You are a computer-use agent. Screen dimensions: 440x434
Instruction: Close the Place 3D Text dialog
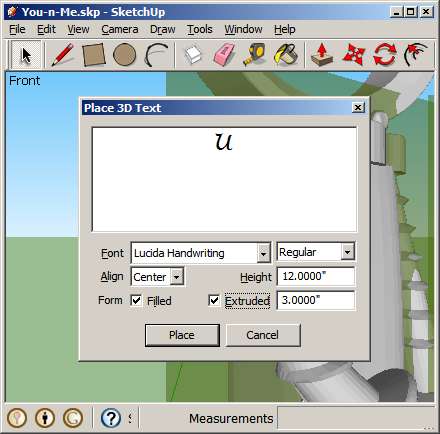click(358, 108)
